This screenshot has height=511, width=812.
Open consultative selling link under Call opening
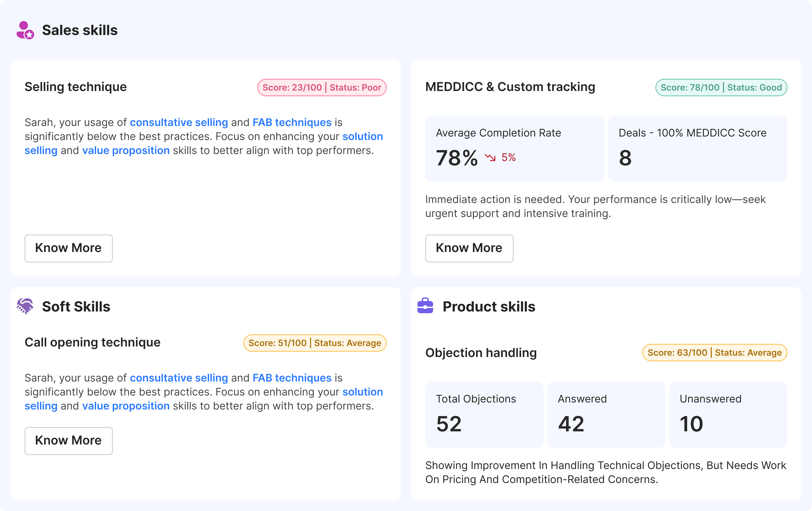pos(179,378)
